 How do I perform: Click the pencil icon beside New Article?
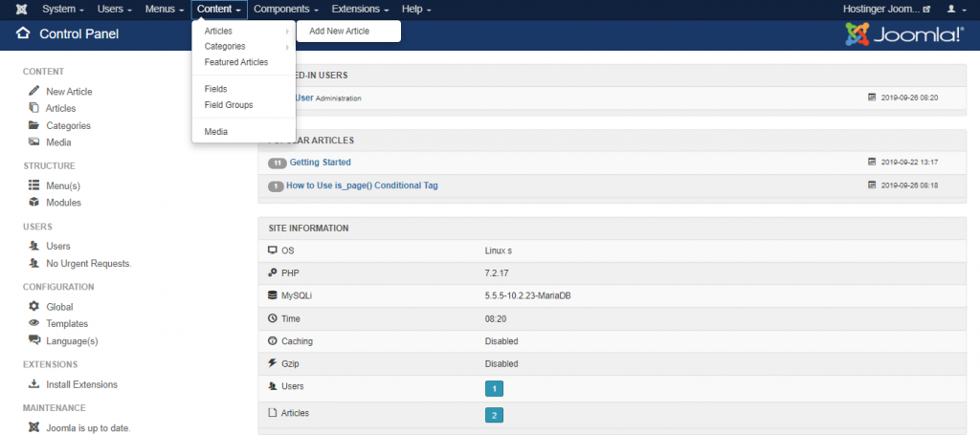(33, 92)
